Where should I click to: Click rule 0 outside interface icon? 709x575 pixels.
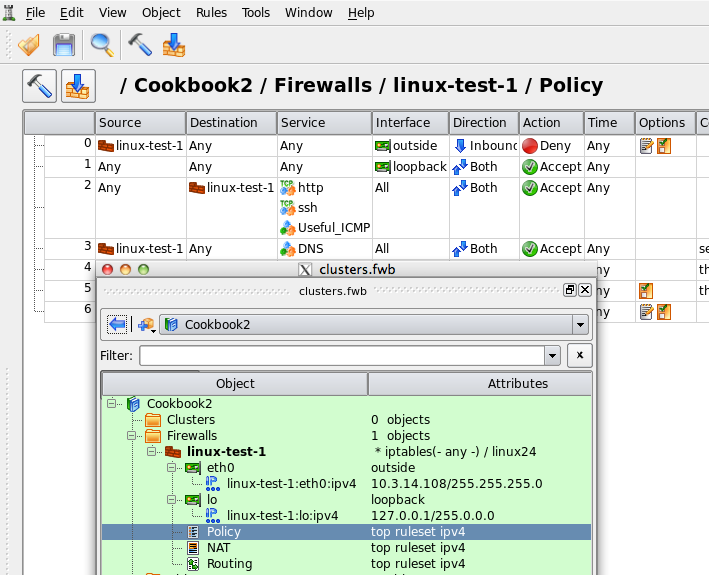point(383,146)
